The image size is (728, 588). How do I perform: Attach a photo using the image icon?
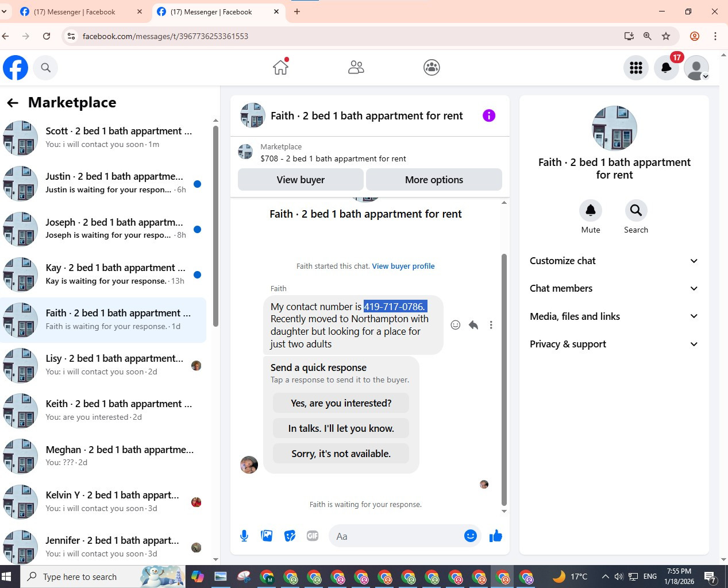(267, 536)
